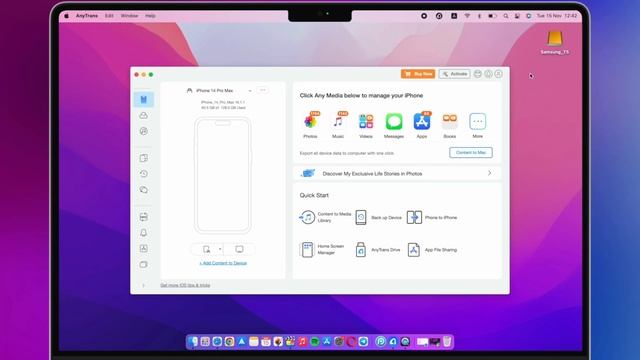Viewport: 640px width, 360px height.
Task: Open the Videos media category
Action: (366, 125)
